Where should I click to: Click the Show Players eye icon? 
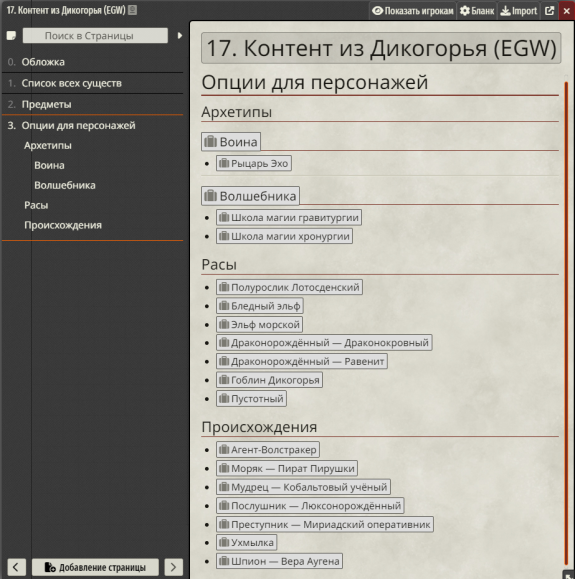pyautogui.click(x=377, y=11)
